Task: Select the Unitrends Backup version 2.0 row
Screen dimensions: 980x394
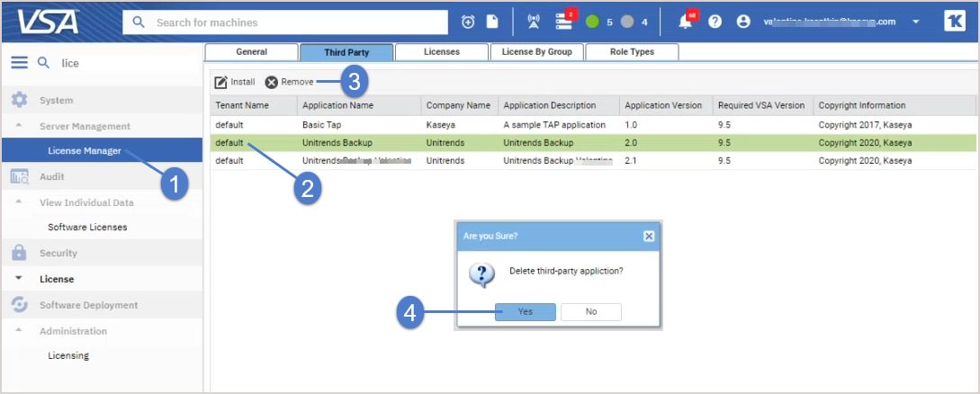Action: [x=593, y=142]
